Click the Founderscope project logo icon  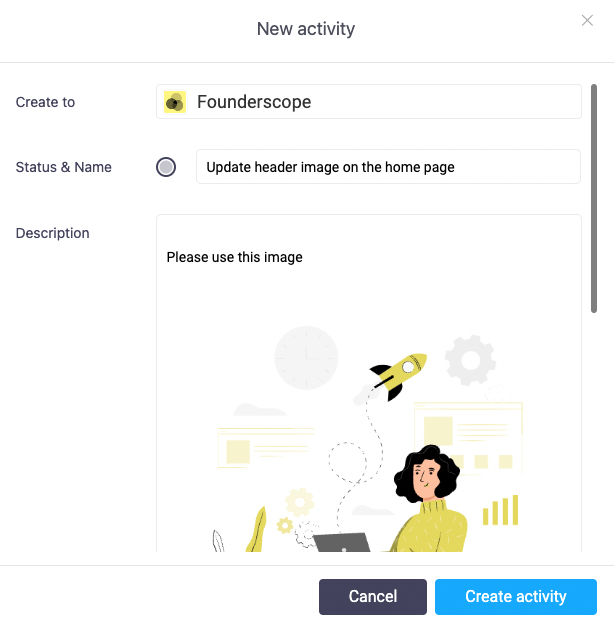(x=175, y=102)
